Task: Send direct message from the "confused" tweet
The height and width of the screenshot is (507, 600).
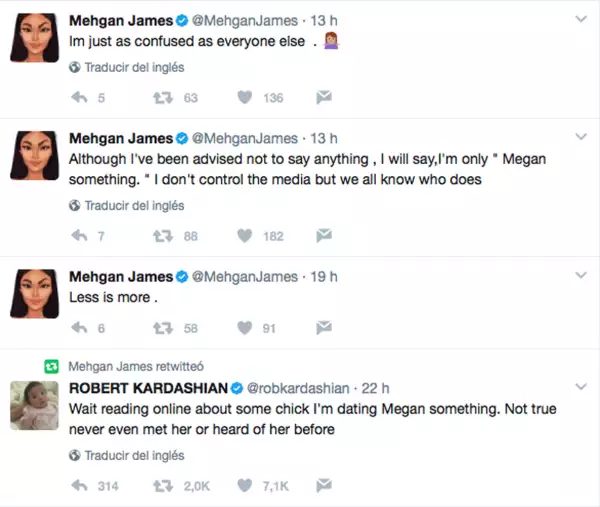Action: pos(324,98)
